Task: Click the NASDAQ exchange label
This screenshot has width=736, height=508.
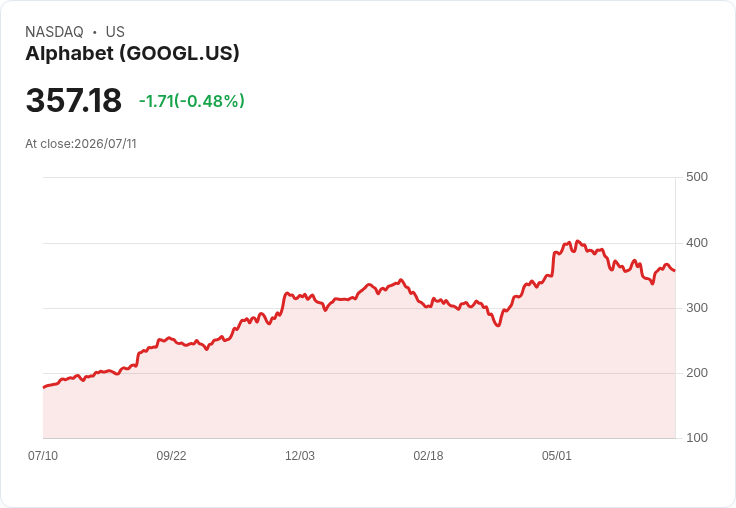Action: coord(54,31)
